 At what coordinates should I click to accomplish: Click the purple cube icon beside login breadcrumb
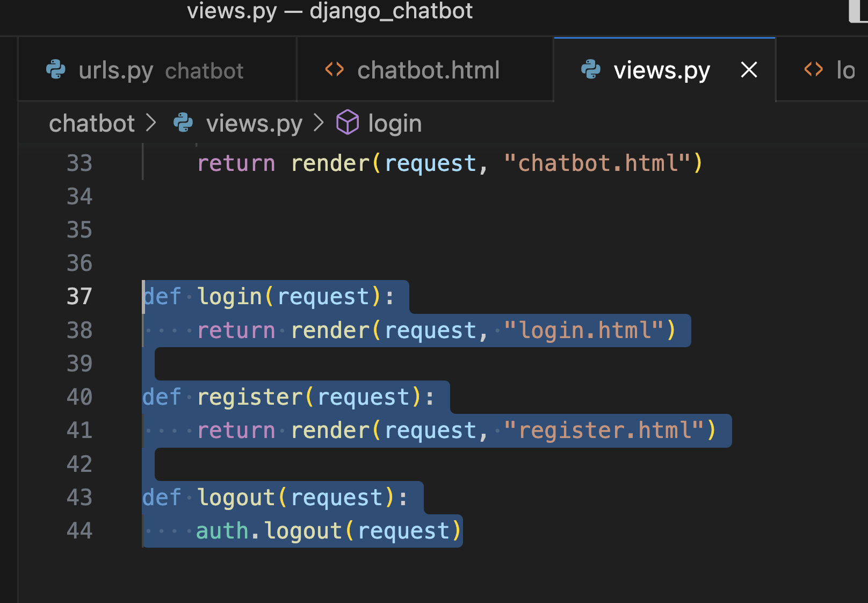[348, 123]
